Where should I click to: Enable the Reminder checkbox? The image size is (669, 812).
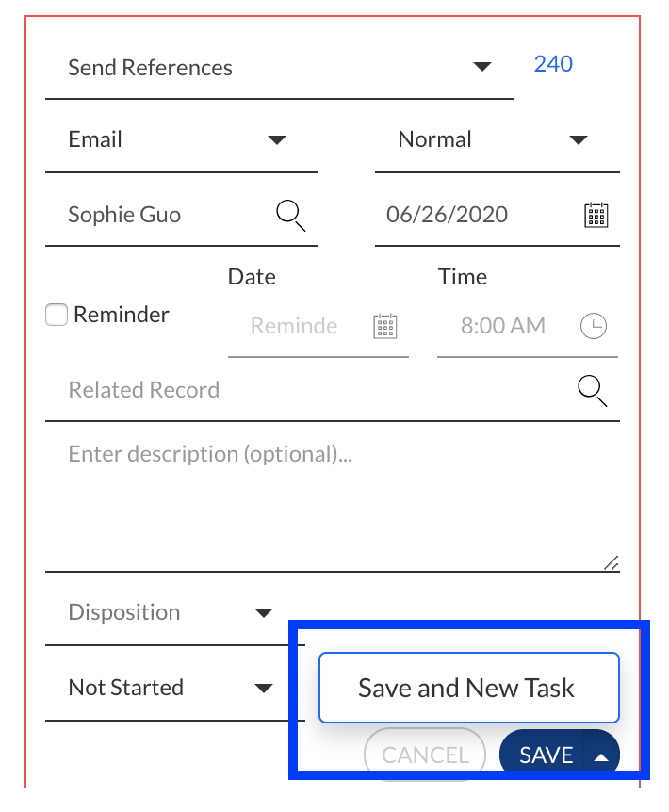coord(57,316)
